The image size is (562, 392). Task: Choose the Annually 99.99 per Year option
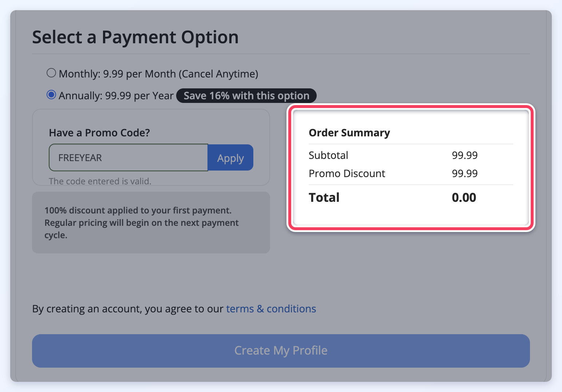[x=51, y=95]
